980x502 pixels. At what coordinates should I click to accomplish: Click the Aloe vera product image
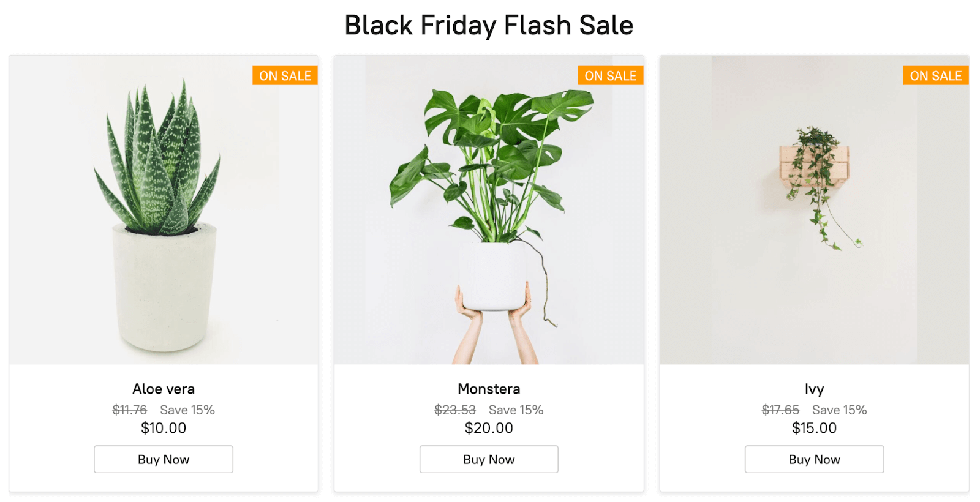[x=163, y=208]
